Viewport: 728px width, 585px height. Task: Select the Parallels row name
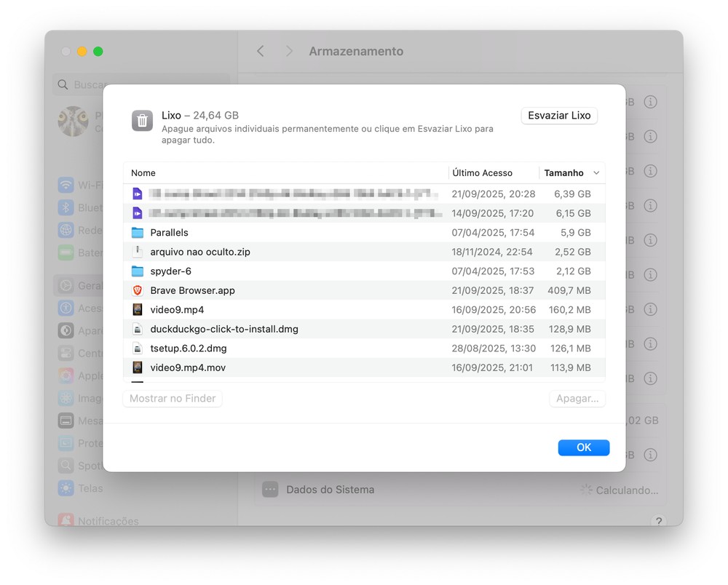pos(169,232)
